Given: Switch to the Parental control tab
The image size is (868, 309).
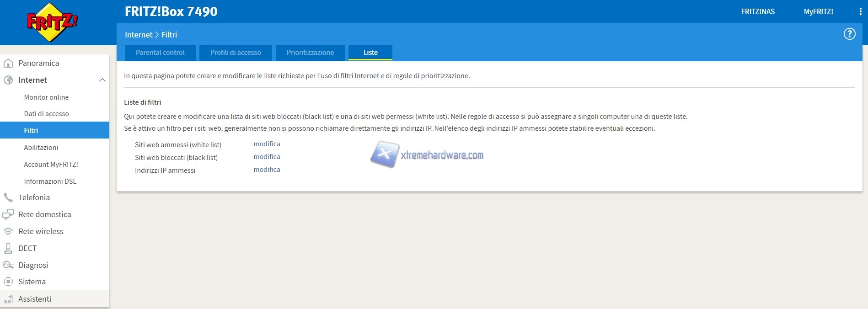Looking at the screenshot, I should (160, 53).
